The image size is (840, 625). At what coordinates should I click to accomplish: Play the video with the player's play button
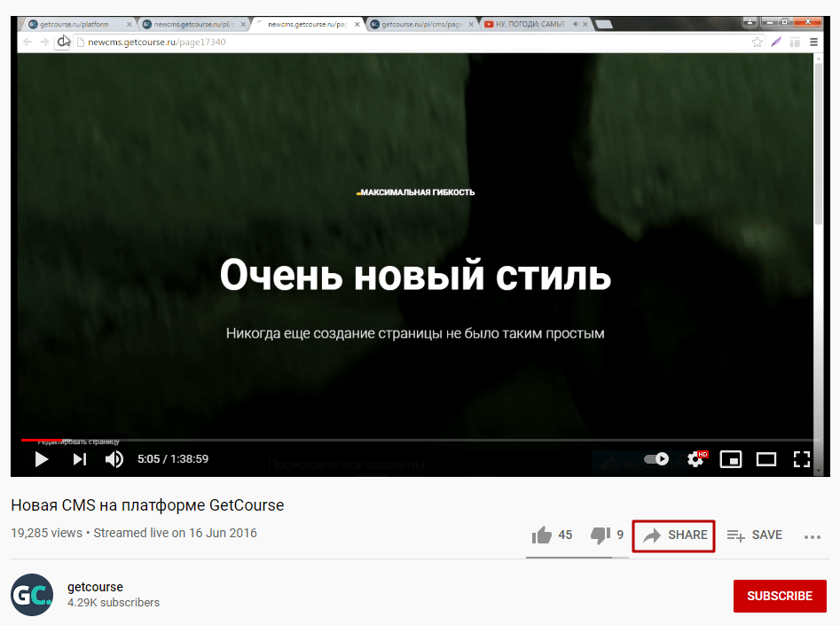(42, 459)
